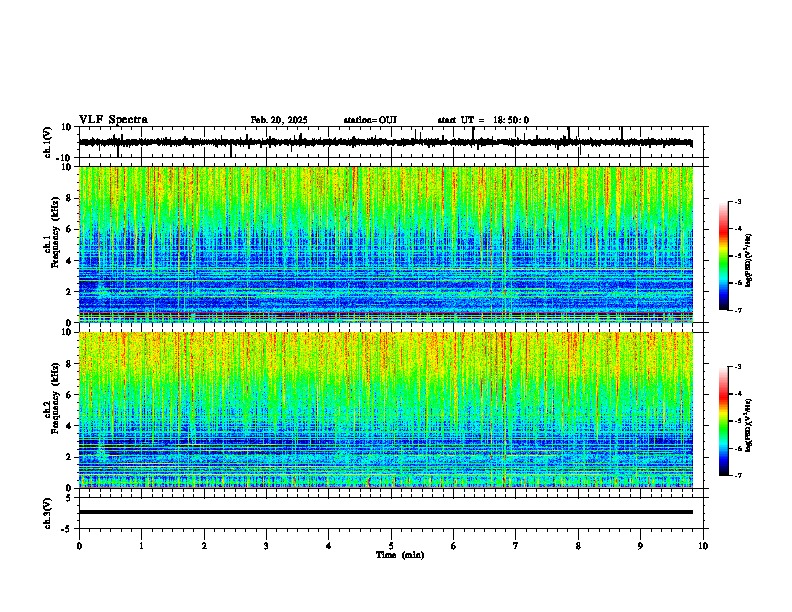792x612 pixels.
Task: Click the "ch.3(V)" axis label
Action: [x=47, y=513]
